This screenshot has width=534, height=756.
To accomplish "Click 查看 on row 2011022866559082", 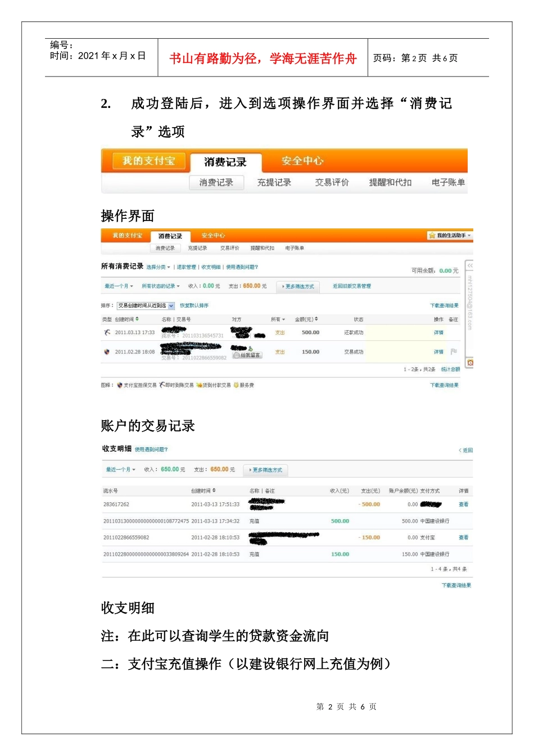I will coord(464,538).
